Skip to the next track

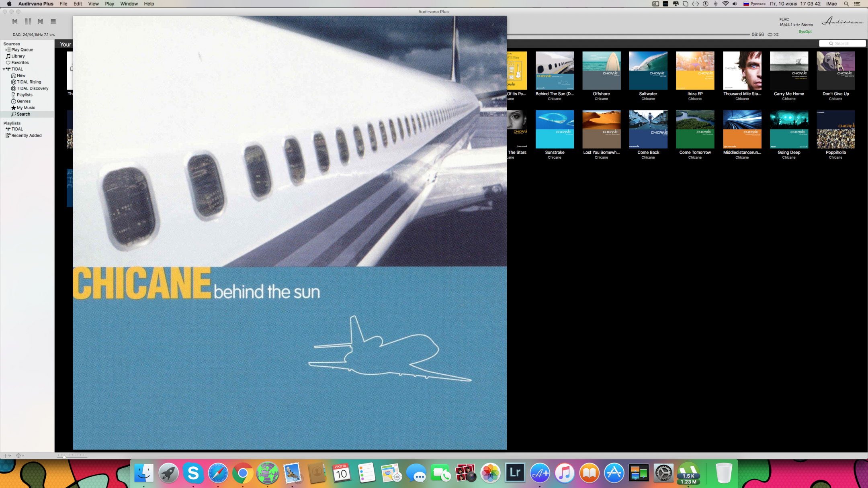pos(40,21)
